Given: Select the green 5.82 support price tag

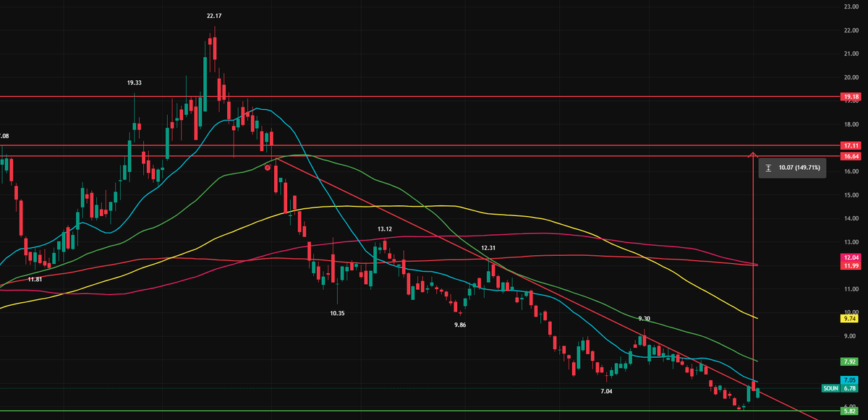Looking at the screenshot, I should [x=849, y=411].
